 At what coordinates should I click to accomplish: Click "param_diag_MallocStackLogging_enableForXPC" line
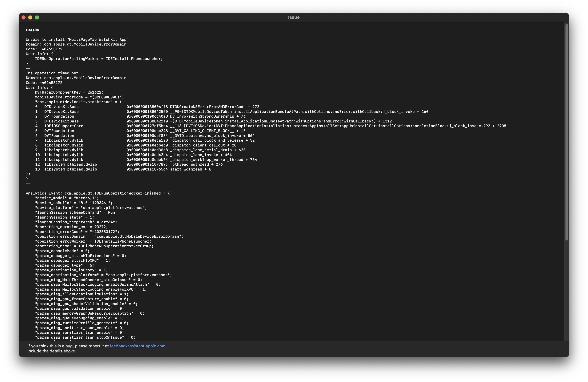tap(91, 289)
